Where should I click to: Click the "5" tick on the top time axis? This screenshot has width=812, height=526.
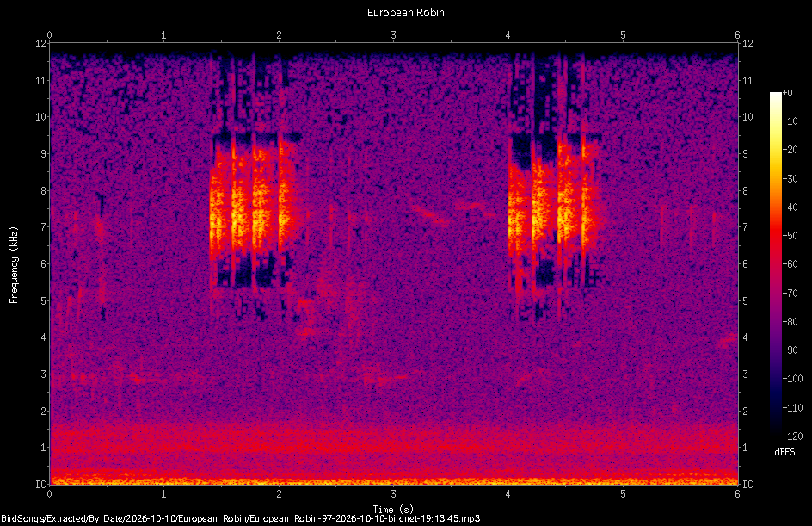pos(623,35)
